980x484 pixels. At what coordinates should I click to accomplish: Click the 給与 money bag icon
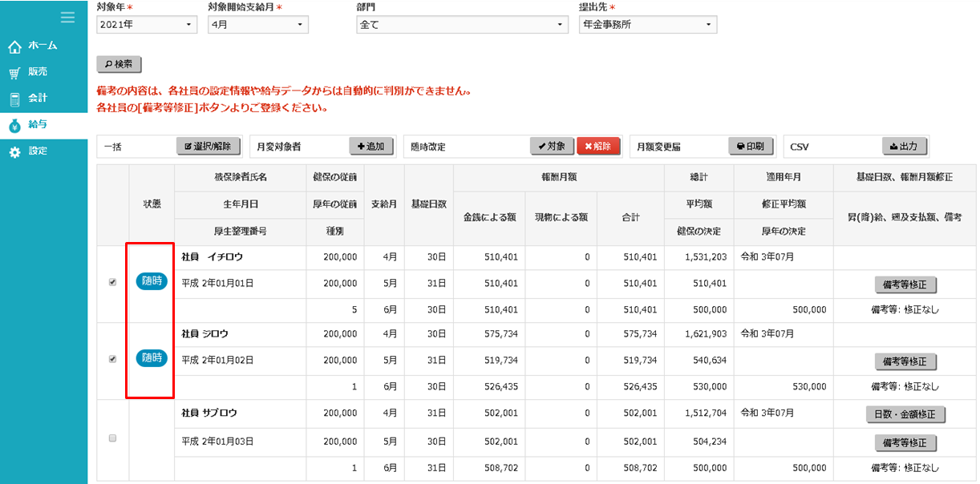14,125
